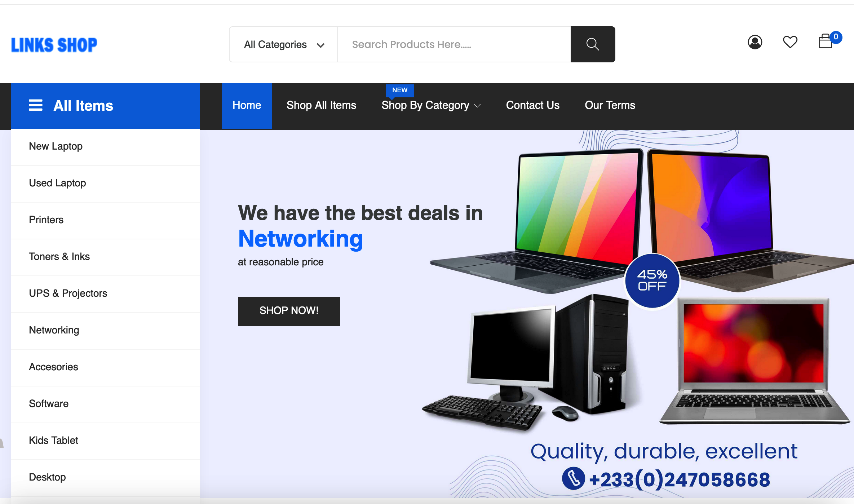854x504 pixels.
Task: Open the user account icon
Action: pos(755,42)
